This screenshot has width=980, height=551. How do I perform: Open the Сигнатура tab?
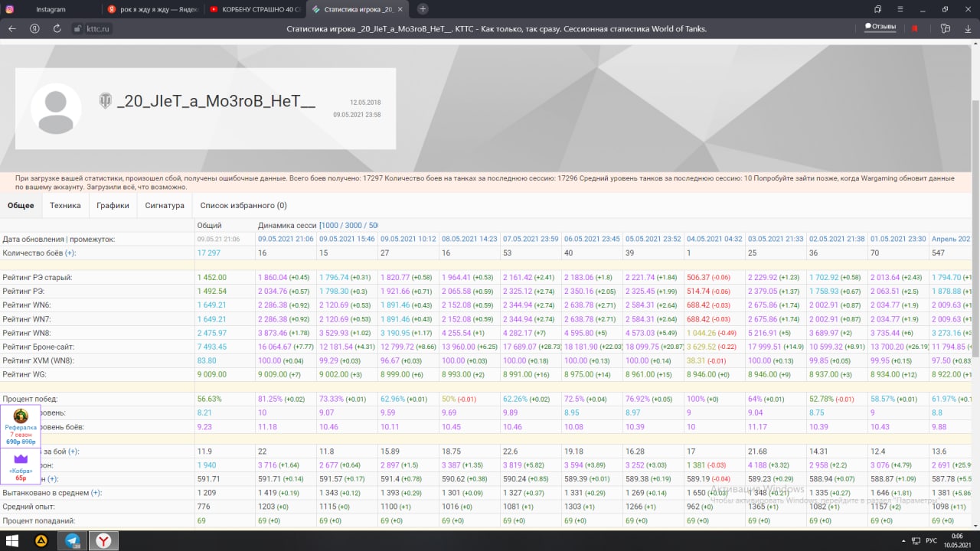pyautogui.click(x=165, y=205)
